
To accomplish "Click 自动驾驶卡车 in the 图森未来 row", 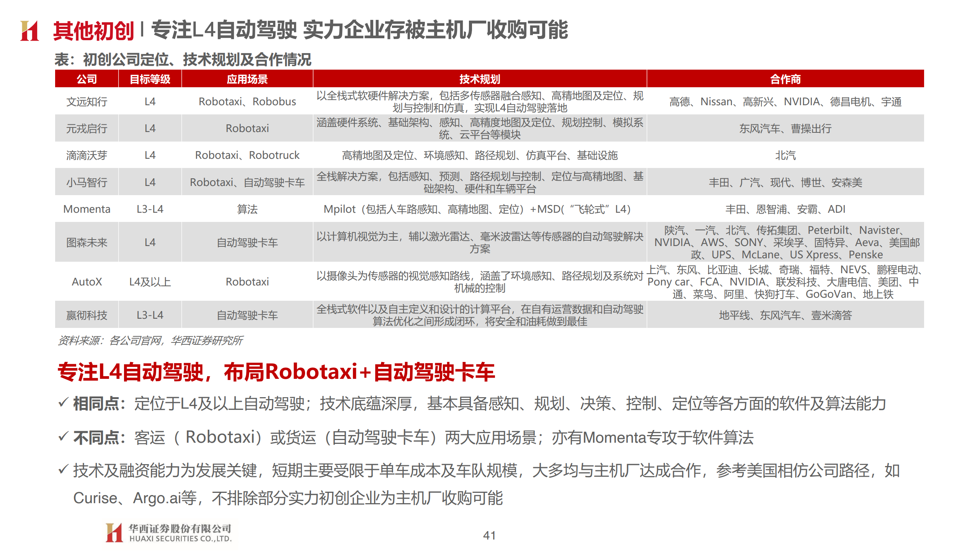I will pyautogui.click(x=247, y=242).
